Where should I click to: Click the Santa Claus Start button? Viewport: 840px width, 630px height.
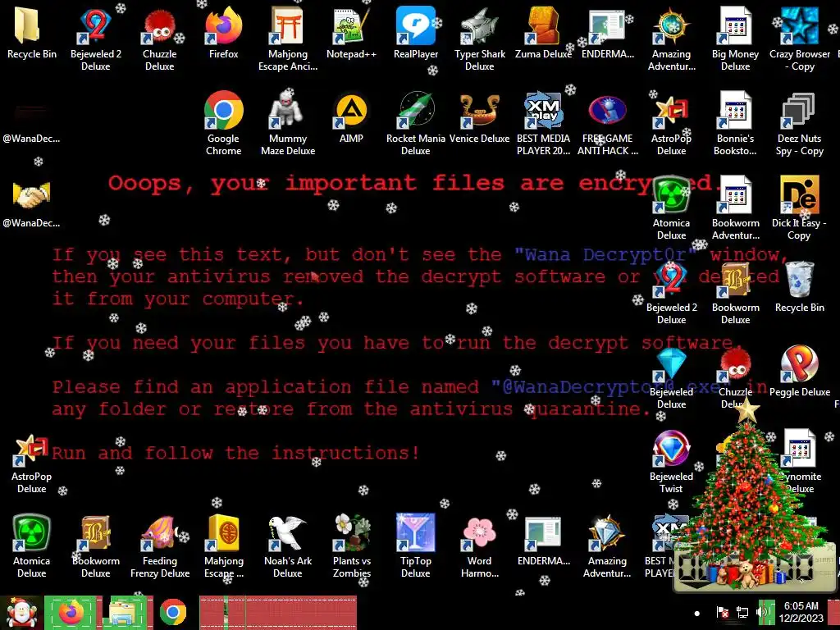[x=21, y=613]
